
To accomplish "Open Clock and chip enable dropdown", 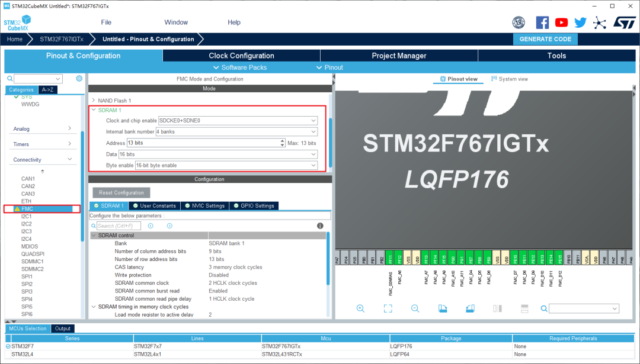I will (x=313, y=121).
